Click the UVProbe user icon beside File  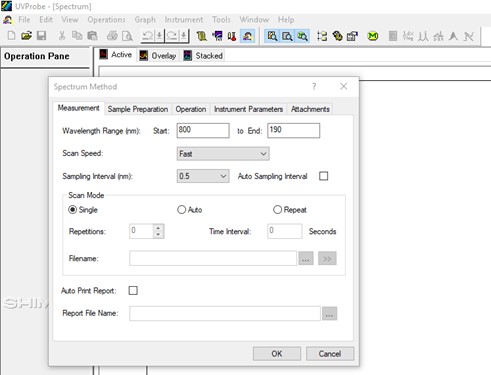[x=8, y=20]
